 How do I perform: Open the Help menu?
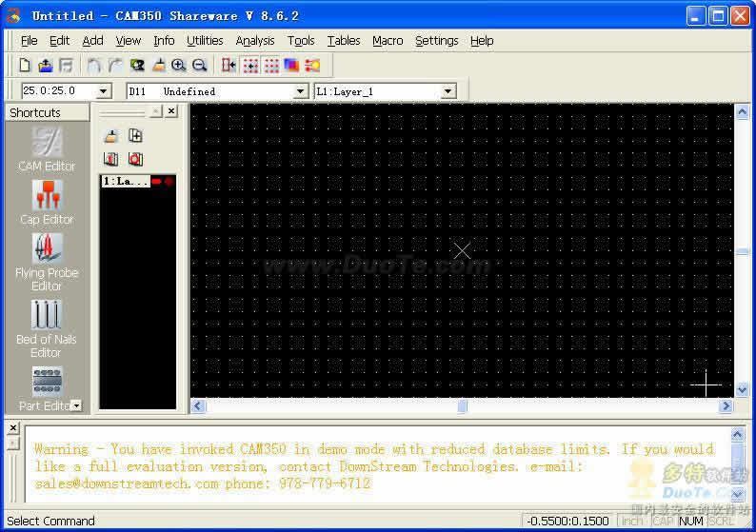coord(482,41)
